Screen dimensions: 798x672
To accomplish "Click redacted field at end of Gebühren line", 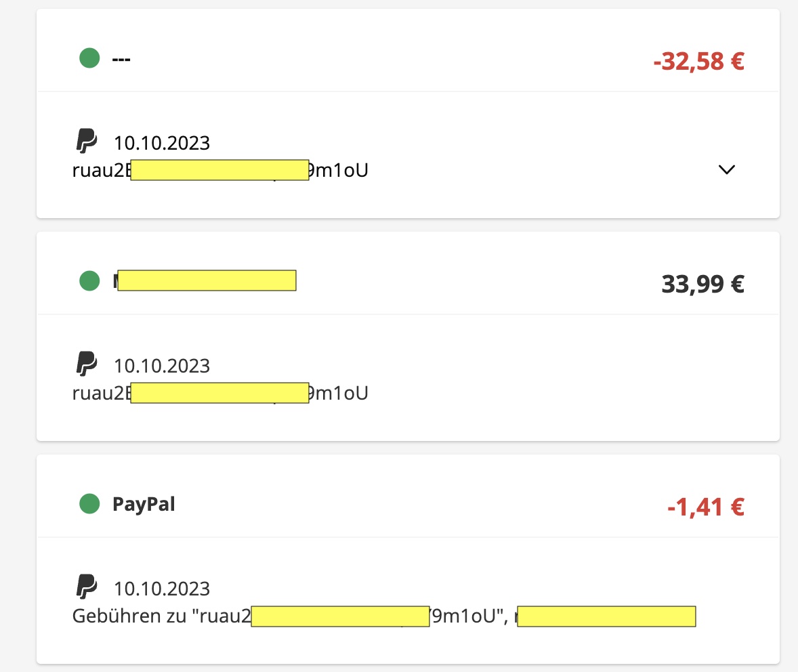I will 606,616.
